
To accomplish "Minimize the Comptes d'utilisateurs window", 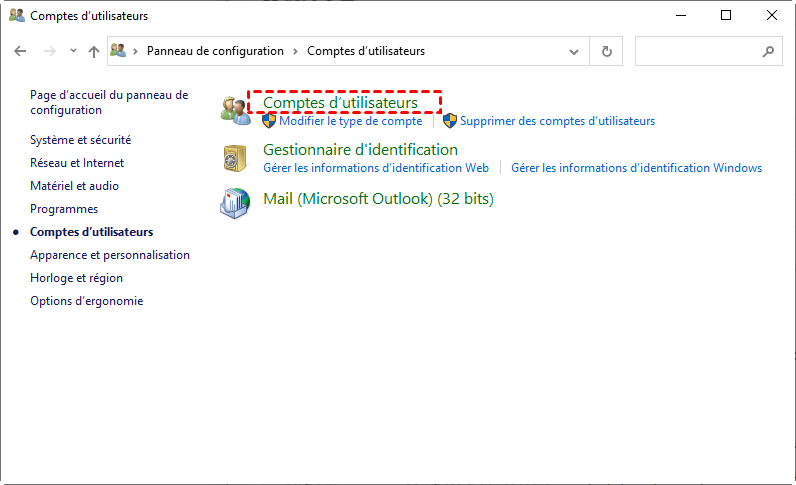I will tap(681, 15).
